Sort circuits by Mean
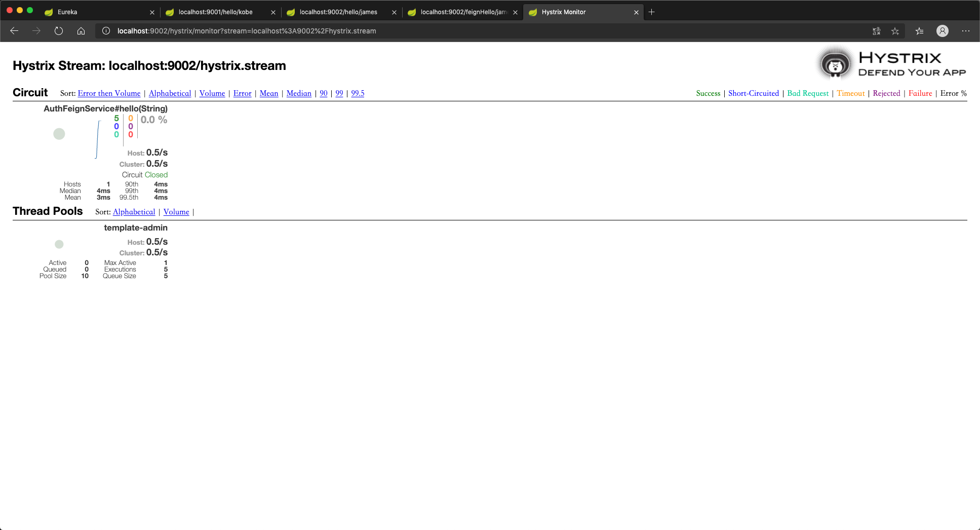Viewport: 980px width, 530px height. (x=269, y=93)
